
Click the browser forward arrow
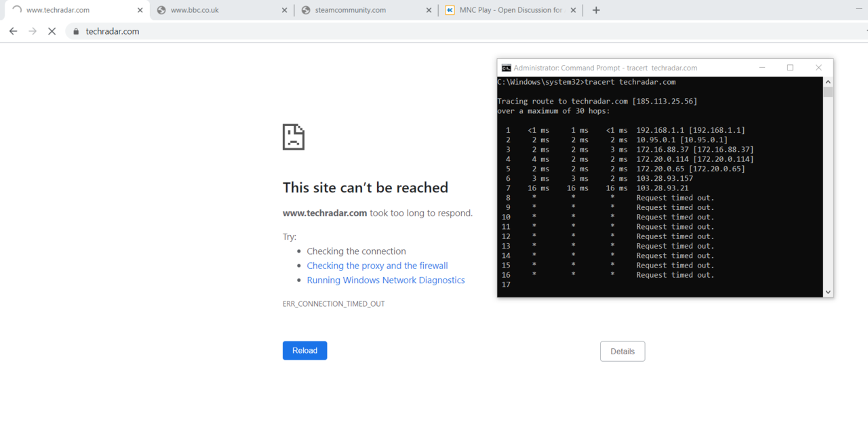click(x=32, y=31)
